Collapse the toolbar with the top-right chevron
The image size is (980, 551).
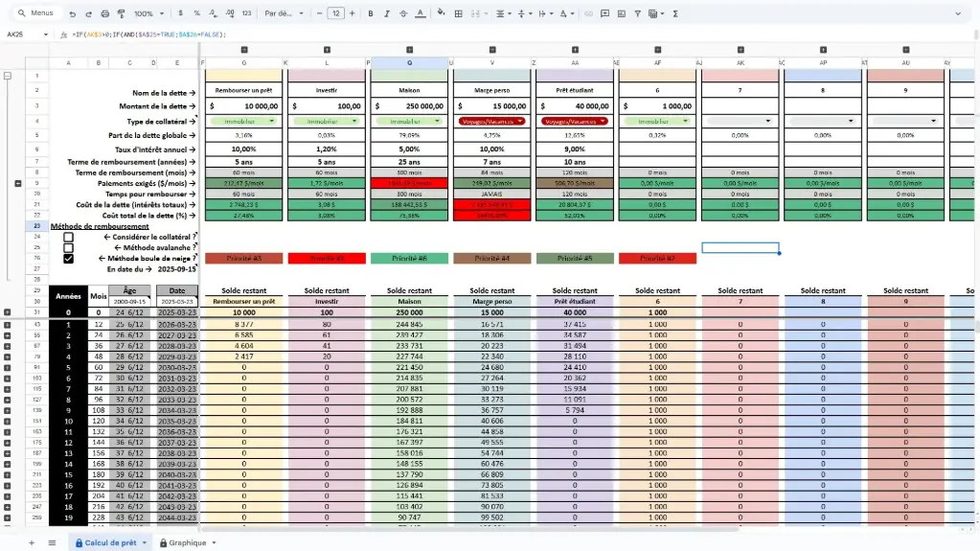[958, 13]
